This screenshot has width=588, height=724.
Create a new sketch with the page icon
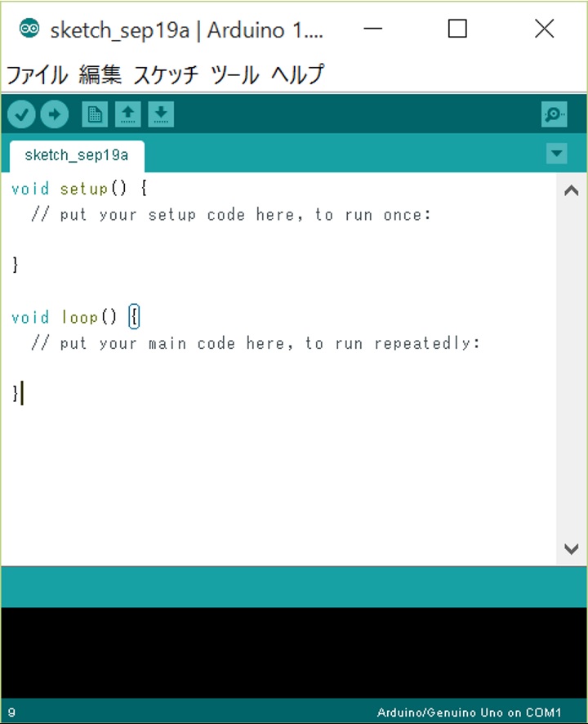point(95,114)
